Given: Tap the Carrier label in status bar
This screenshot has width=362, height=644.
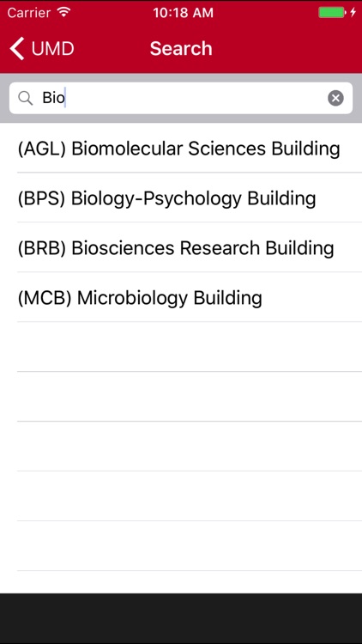Looking at the screenshot, I should pos(29,13).
